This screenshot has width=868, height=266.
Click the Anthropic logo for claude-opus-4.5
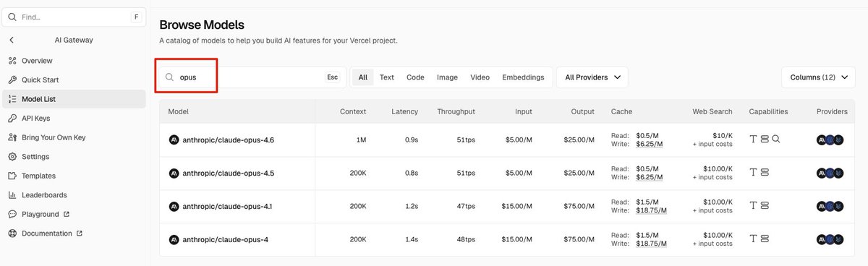tap(174, 173)
